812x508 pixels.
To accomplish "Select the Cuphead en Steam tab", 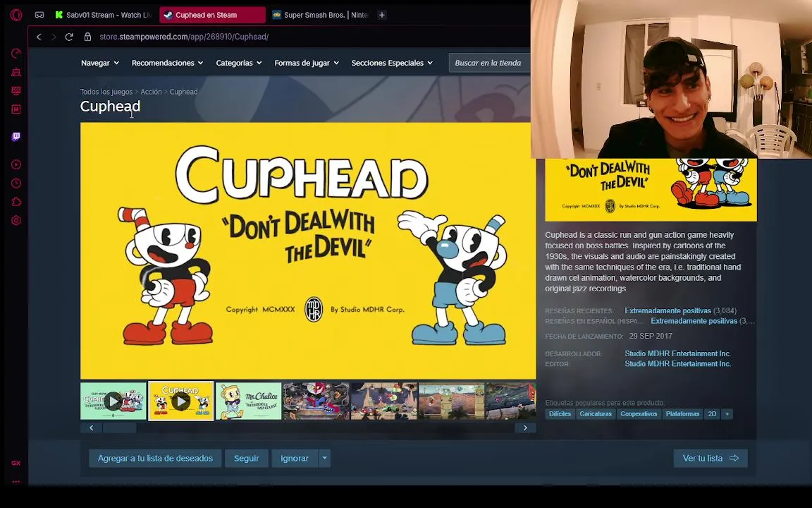I will 212,15.
